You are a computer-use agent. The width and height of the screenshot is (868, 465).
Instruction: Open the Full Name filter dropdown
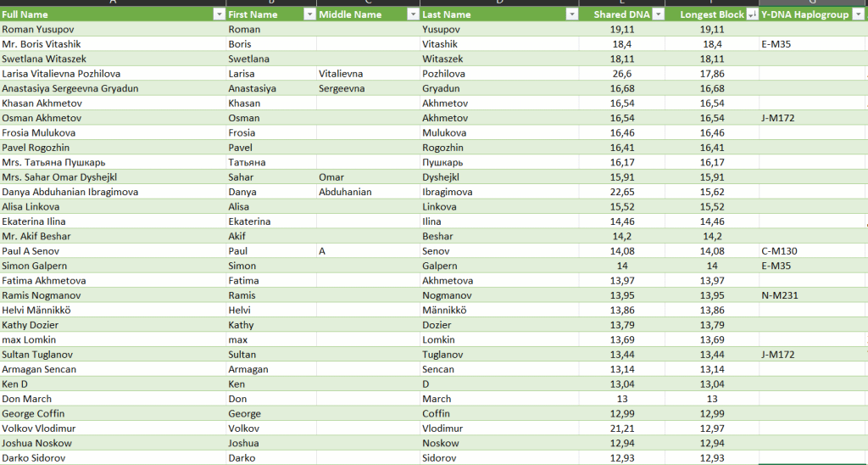(219, 14)
